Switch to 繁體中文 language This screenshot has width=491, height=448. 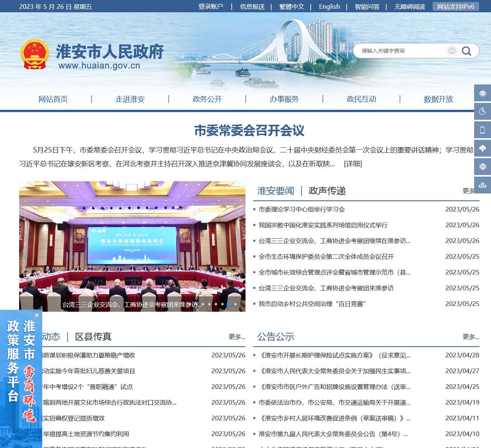coord(292,7)
